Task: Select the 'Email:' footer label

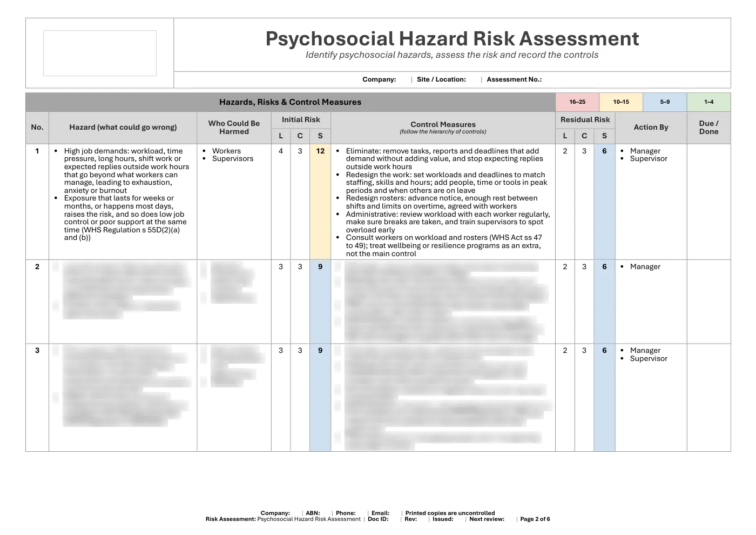Action: (380, 513)
